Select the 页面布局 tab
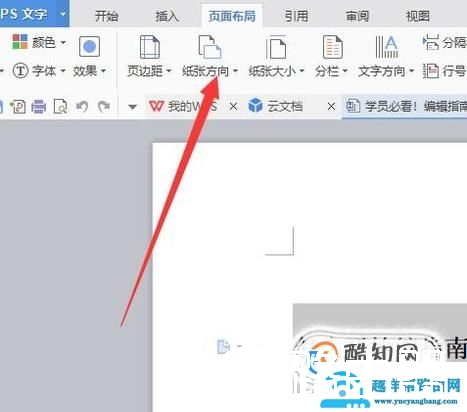Screen dimensions: 467x412 point(232,16)
